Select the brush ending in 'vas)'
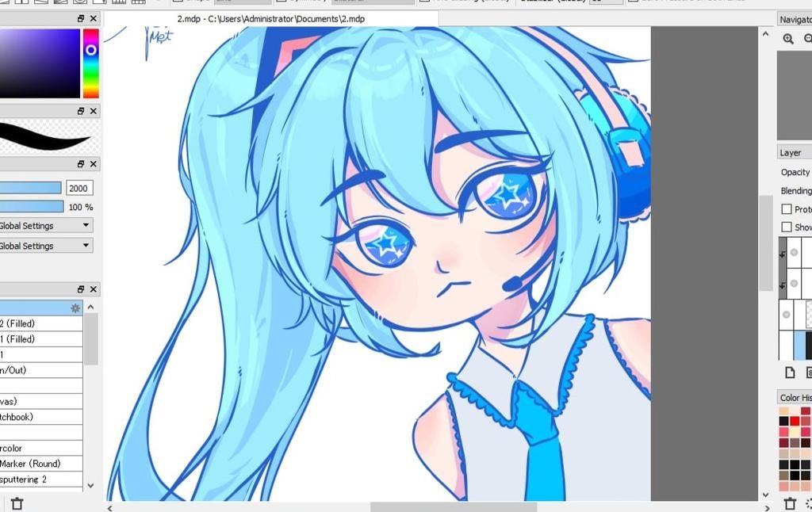 (41, 401)
